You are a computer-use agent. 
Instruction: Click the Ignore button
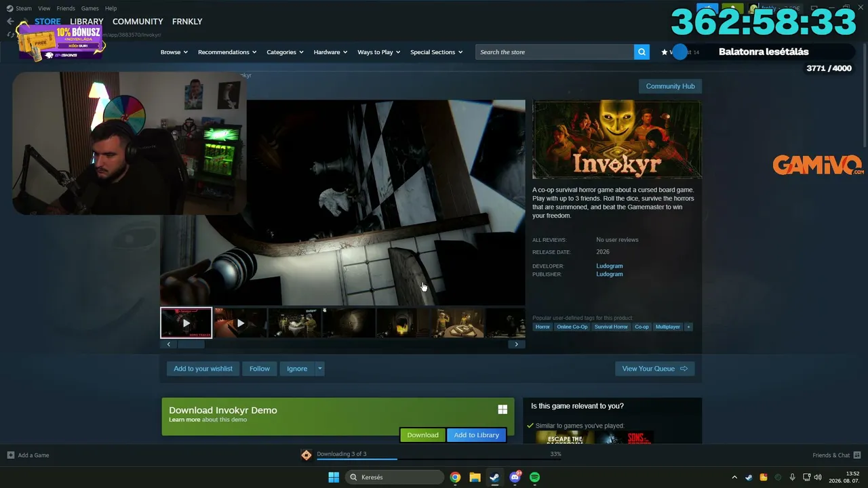coord(297,369)
